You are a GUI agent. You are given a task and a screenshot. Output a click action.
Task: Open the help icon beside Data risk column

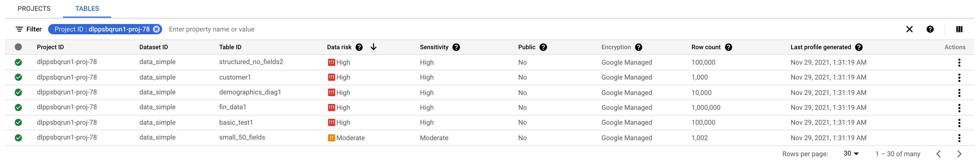point(359,47)
